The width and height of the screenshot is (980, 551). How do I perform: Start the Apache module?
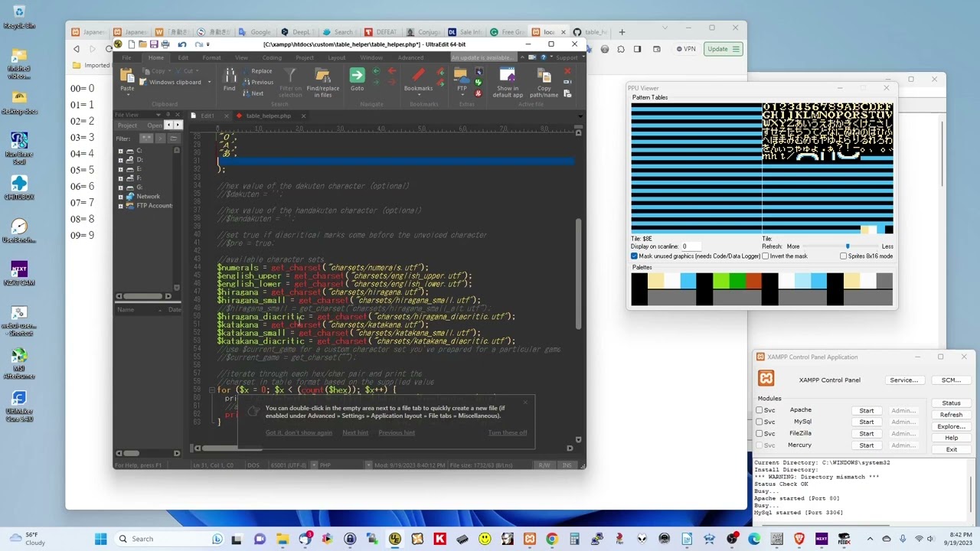[x=866, y=410]
